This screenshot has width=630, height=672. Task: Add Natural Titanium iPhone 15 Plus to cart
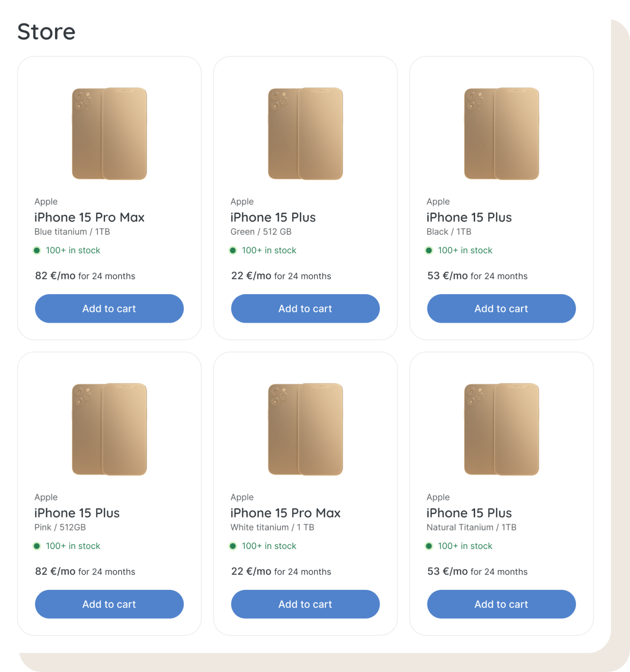tap(501, 604)
